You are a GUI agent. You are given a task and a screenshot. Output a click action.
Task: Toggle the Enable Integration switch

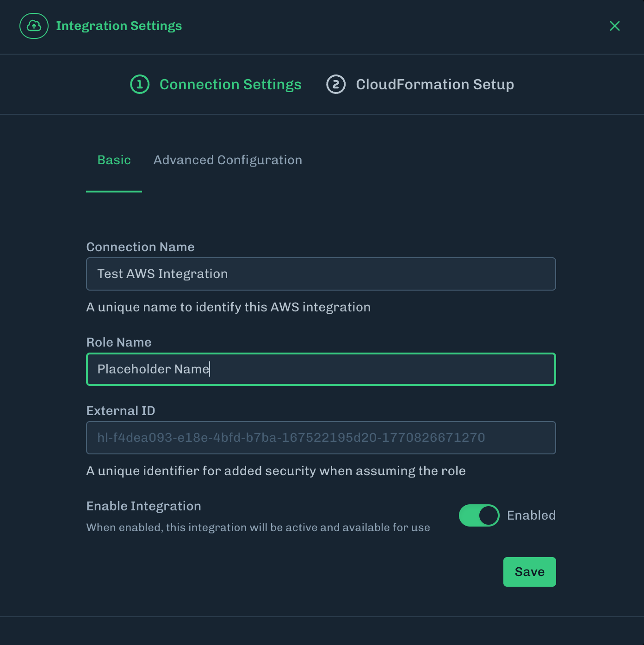pos(479,515)
